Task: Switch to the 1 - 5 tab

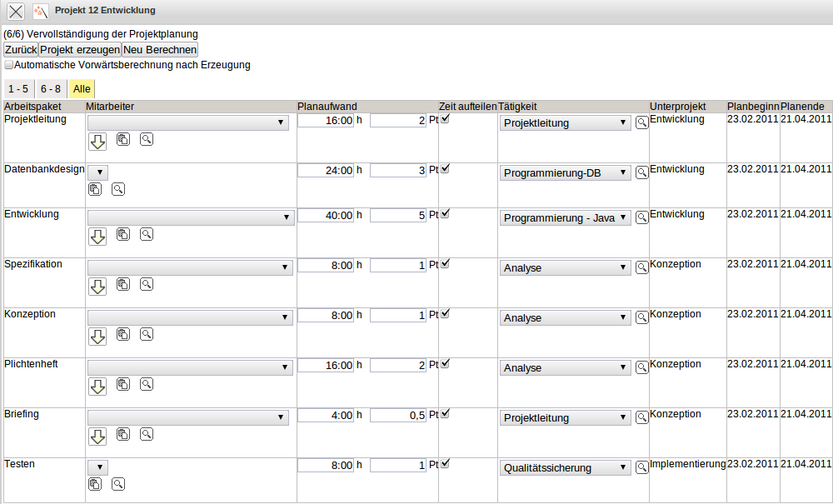Action: 18,88
